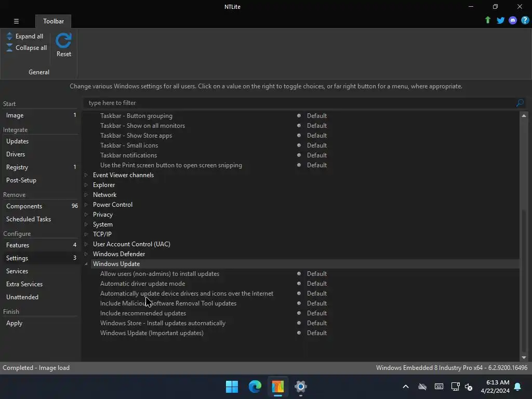Toggle the Taskbar notifications Default value

316,155
